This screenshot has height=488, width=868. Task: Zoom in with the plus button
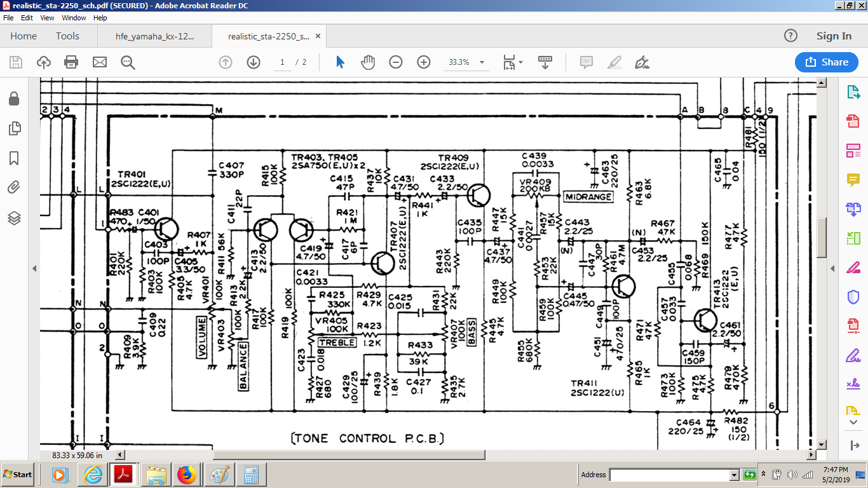pyautogui.click(x=424, y=62)
